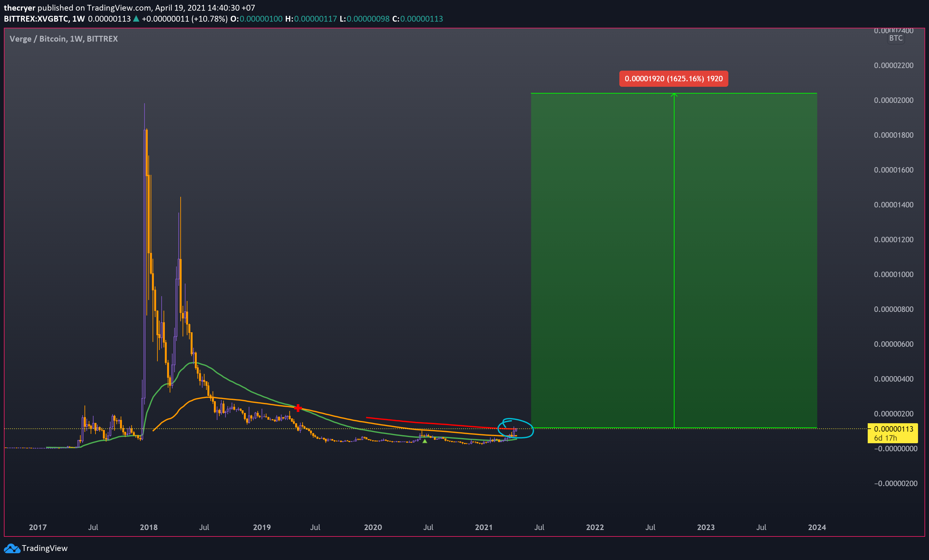Click the 0.00002000 price axis label
This screenshot has height=560, width=929.
click(x=894, y=100)
